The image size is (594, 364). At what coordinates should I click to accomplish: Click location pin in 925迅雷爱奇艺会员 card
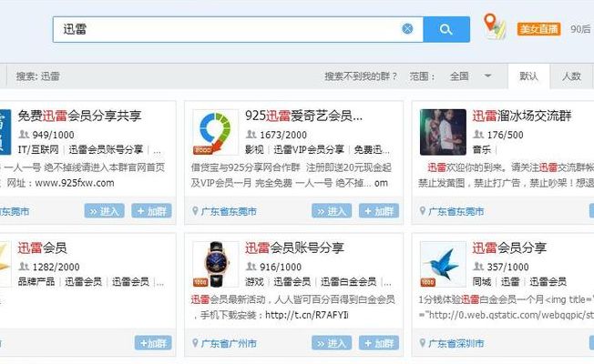click(x=195, y=211)
